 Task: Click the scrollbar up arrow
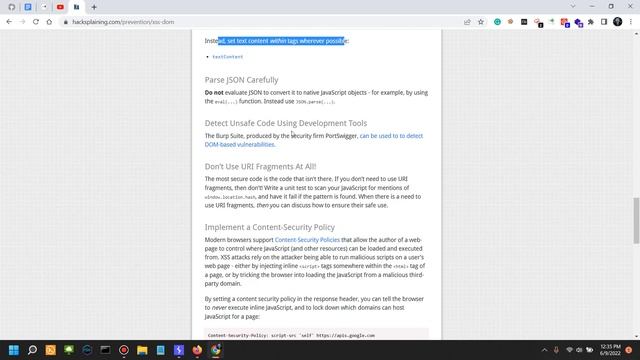point(636,33)
